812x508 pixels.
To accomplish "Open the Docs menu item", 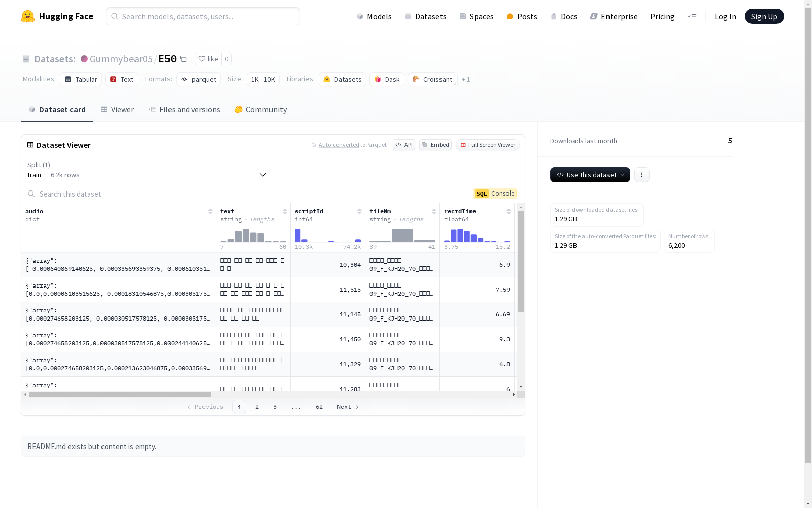I will (564, 16).
